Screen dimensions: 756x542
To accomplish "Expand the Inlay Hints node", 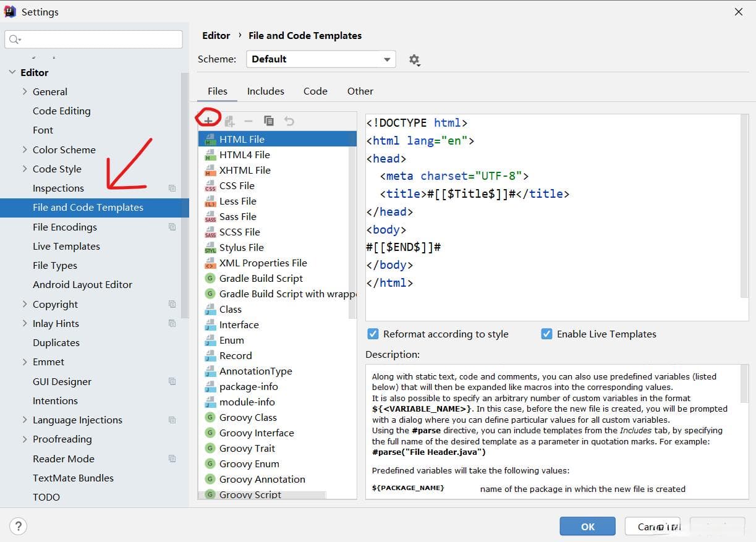I will pyautogui.click(x=25, y=323).
